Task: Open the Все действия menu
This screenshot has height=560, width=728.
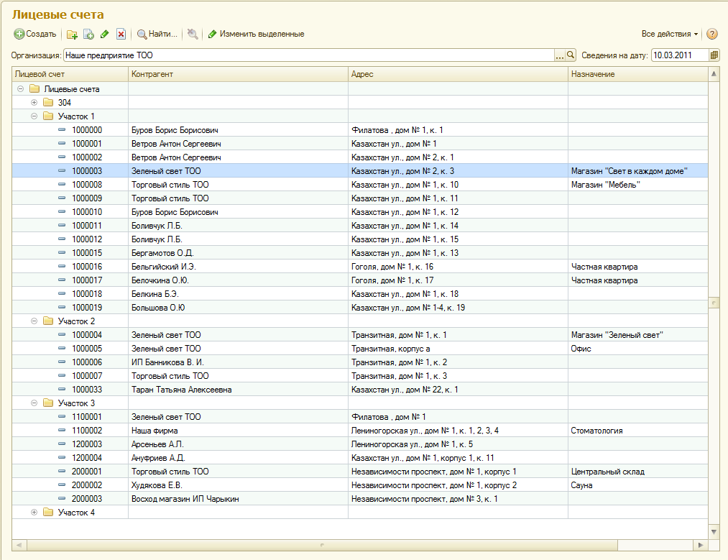Action: (669, 34)
